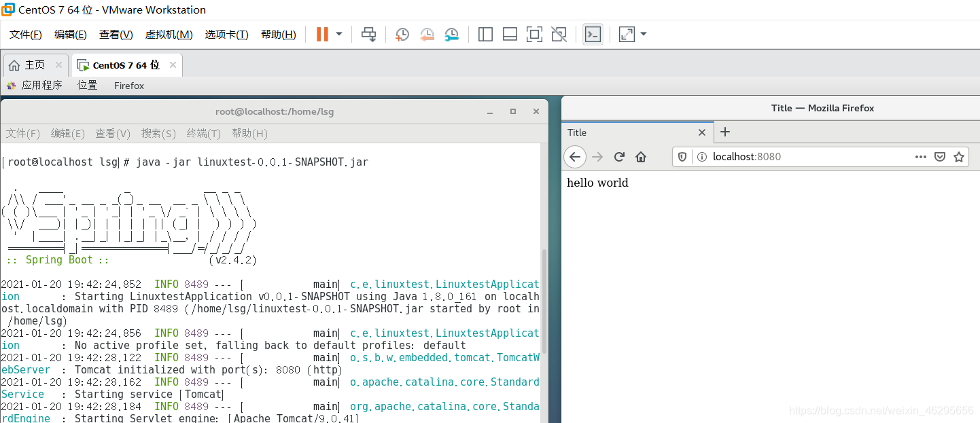
Task: Click the ':: Spring Boot ::' text
Action: [x=58, y=260]
